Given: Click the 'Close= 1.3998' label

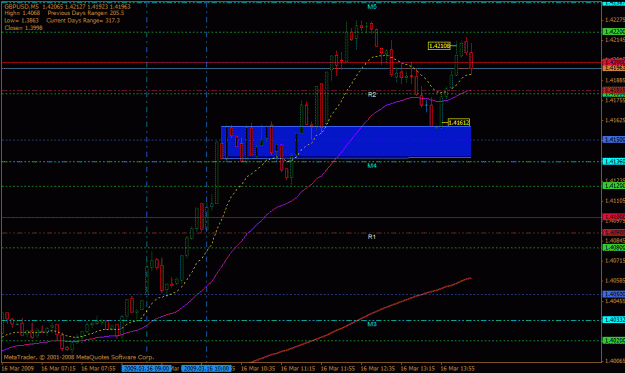Looking at the screenshot, I should [23, 27].
